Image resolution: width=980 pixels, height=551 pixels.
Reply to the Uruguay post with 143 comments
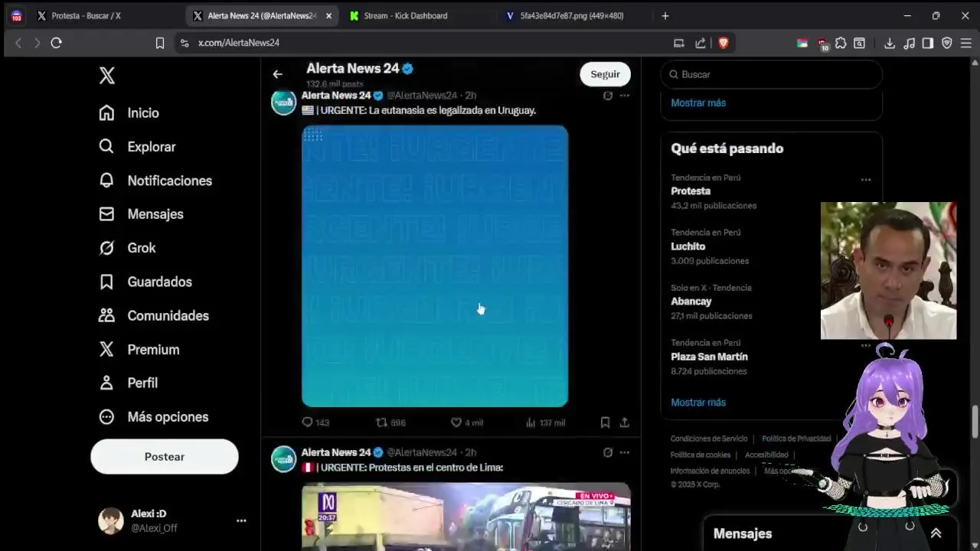coord(315,422)
